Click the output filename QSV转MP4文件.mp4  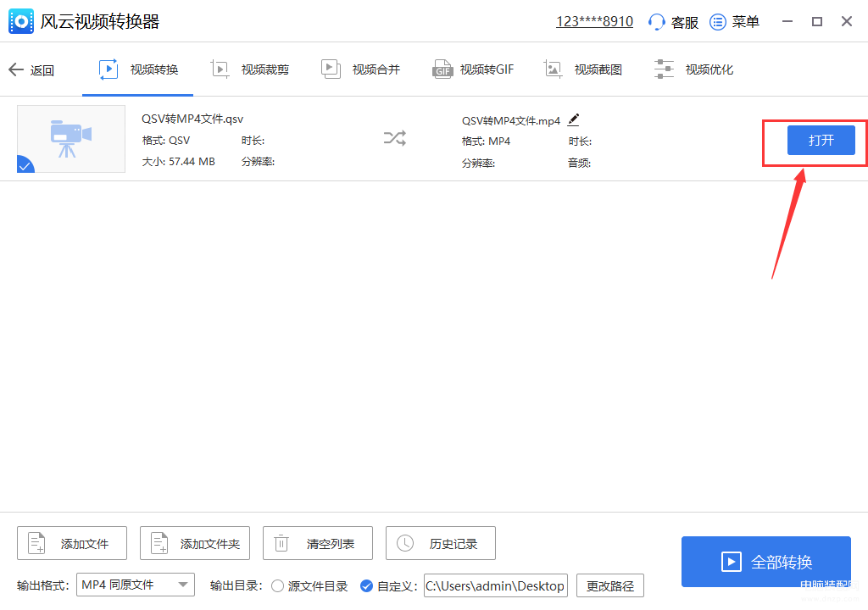(x=511, y=120)
